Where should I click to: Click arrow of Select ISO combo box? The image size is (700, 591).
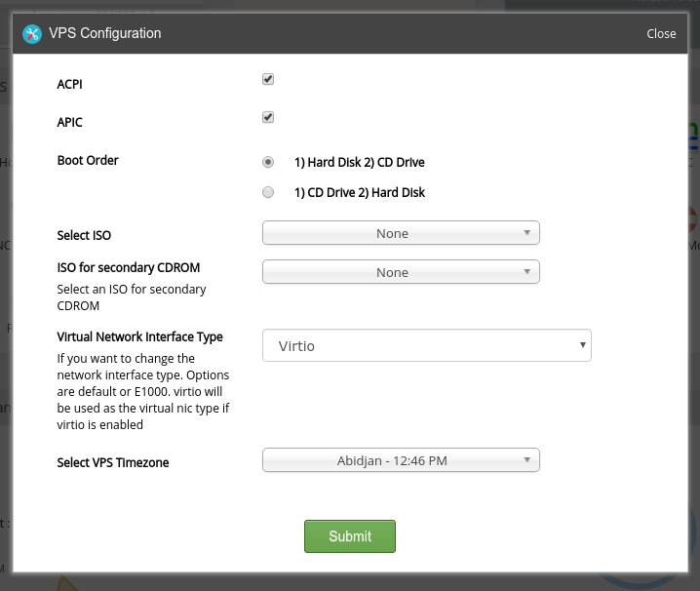(x=527, y=233)
